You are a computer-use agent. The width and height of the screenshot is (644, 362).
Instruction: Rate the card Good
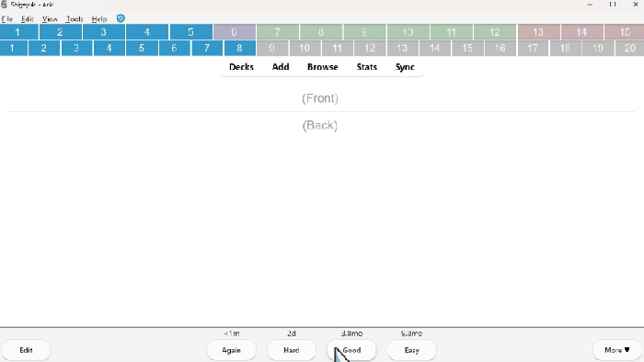[351, 350]
